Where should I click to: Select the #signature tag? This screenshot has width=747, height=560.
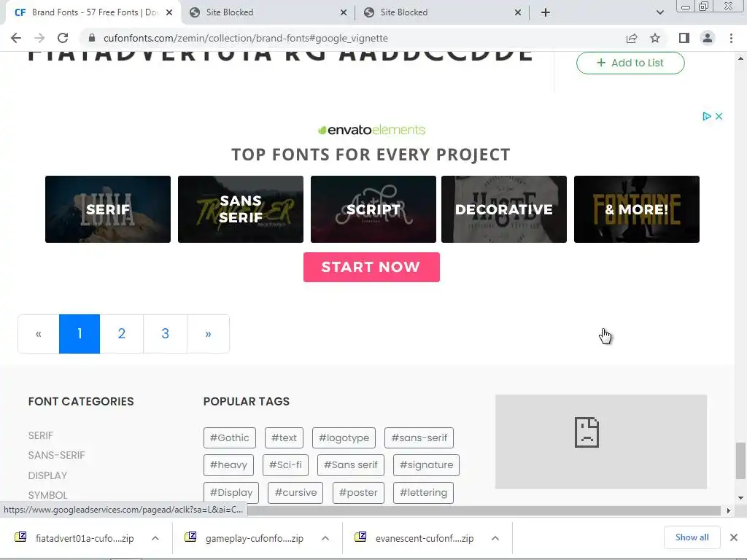point(426,464)
